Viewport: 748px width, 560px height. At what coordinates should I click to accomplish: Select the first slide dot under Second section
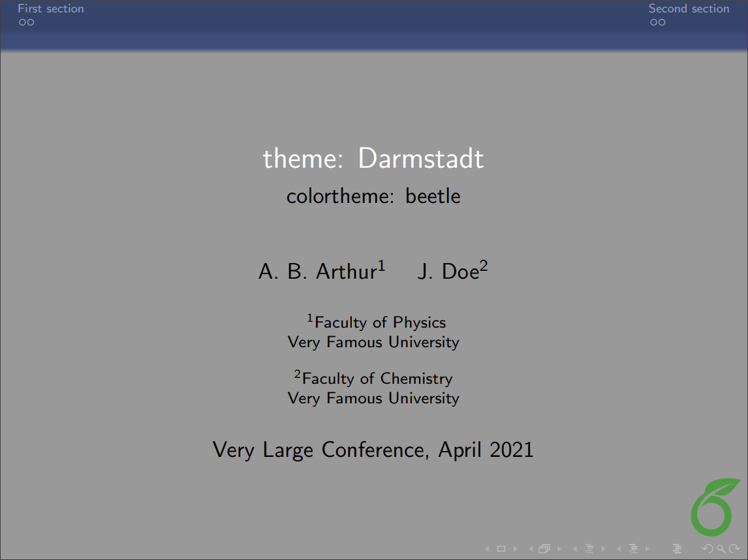coord(653,22)
